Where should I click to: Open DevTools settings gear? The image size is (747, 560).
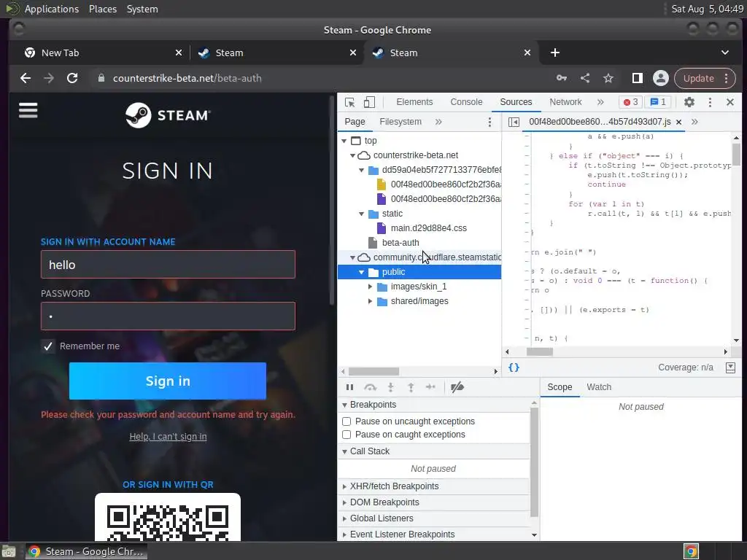click(x=689, y=102)
